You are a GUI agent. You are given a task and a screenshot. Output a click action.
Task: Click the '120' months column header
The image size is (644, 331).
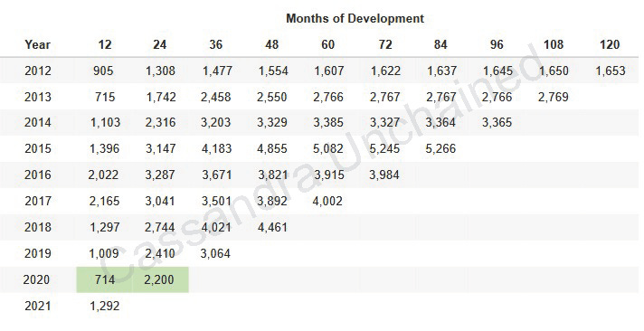610,44
